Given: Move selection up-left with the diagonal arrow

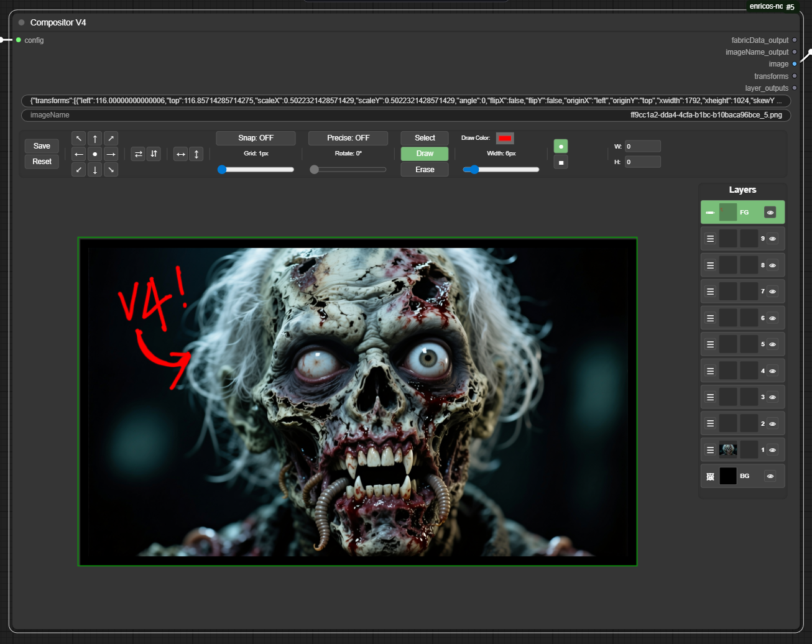Looking at the screenshot, I should point(79,138).
